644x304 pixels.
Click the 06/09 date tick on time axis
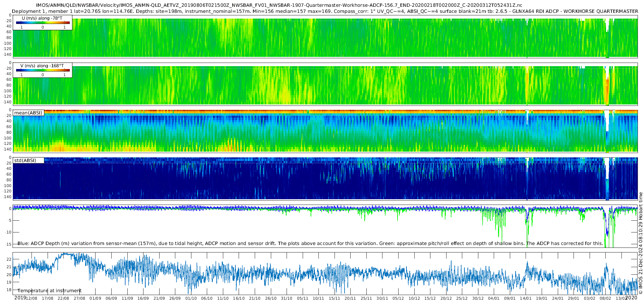[111, 298]
